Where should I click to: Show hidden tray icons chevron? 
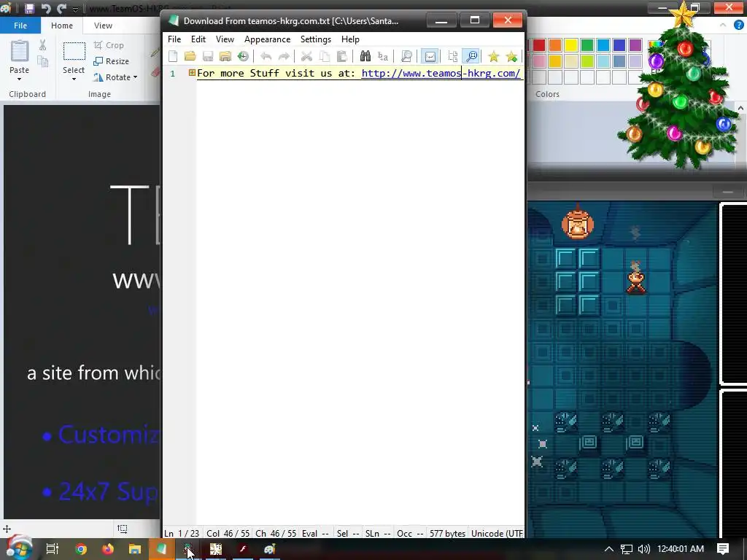(609, 549)
